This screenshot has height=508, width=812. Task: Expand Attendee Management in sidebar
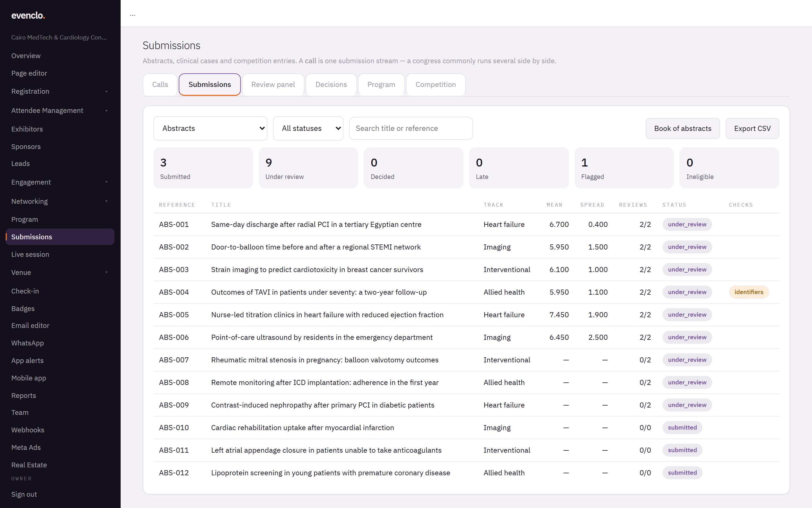click(60, 111)
